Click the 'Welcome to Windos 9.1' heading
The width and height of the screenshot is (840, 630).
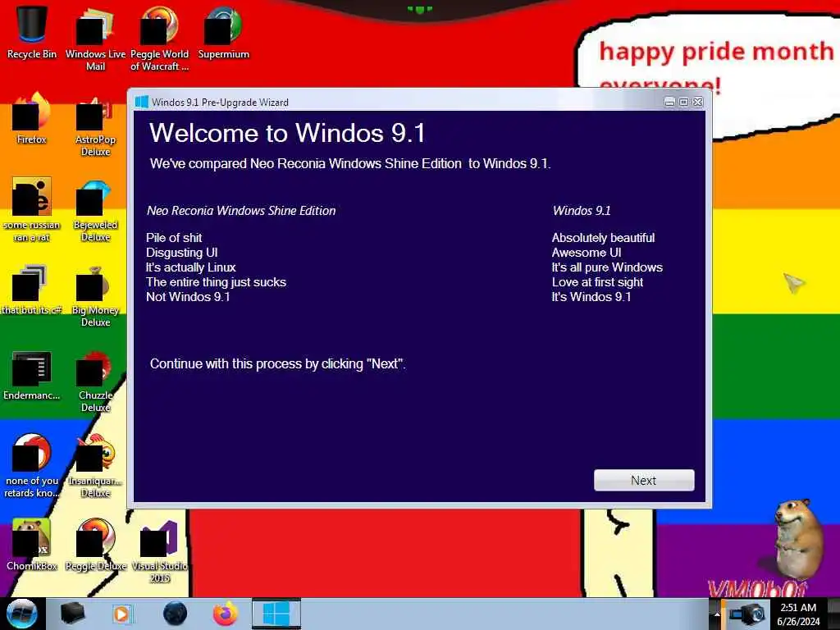(287, 133)
